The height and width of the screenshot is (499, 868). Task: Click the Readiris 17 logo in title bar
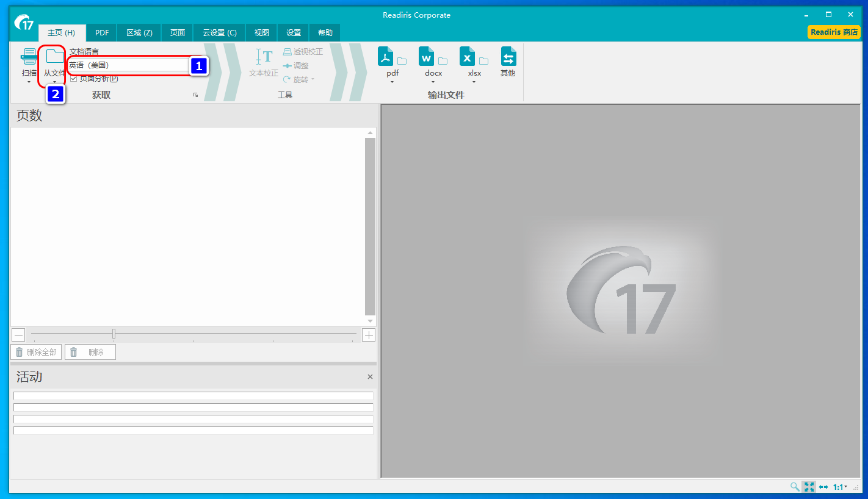[24, 22]
